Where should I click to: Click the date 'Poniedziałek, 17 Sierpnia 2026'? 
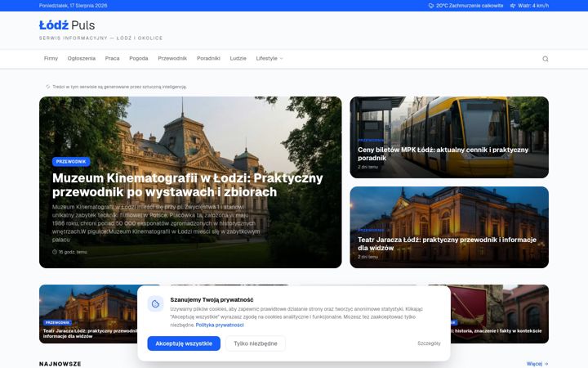[x=73, y=6]
